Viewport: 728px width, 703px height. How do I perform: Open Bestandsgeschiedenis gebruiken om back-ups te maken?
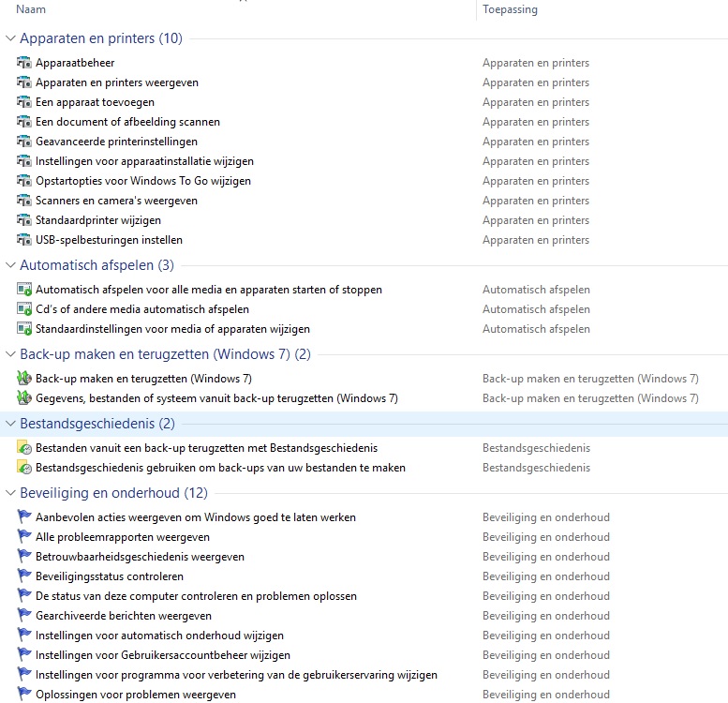click(x=220, y=468)
